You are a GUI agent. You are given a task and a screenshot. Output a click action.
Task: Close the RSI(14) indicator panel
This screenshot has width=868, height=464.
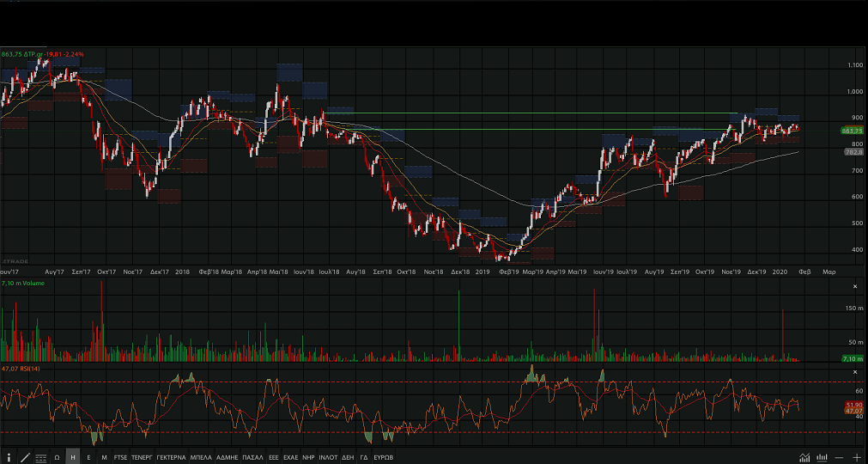[x=854, y=371]
